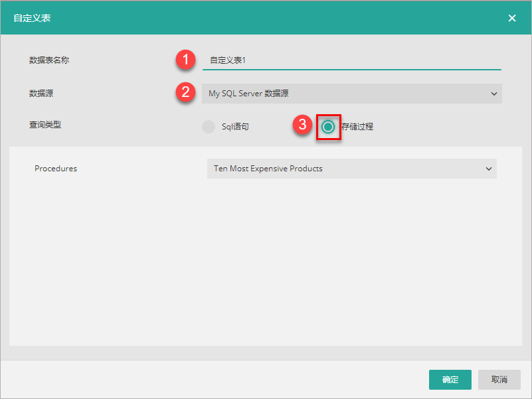
Task: Click the Sql语句 option label text
Action: click(235, 126)
